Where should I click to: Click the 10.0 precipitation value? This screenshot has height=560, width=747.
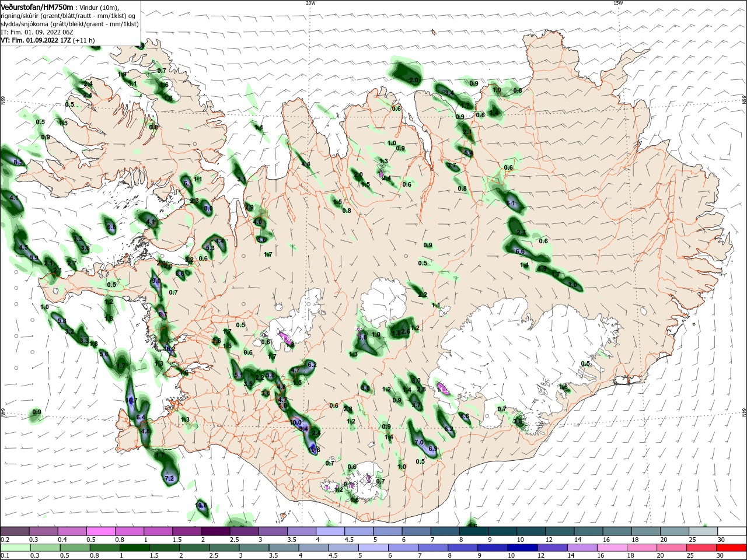pyautogui.click(x=295, y=422)
